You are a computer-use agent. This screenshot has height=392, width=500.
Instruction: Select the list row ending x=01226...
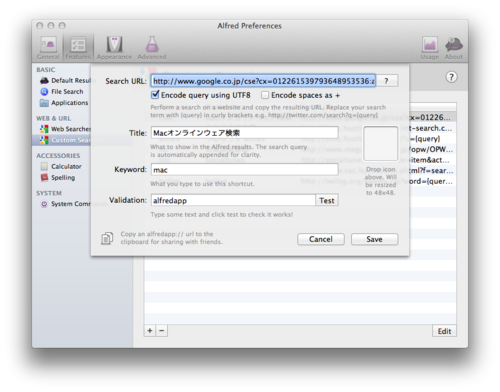tap(433, 117)
